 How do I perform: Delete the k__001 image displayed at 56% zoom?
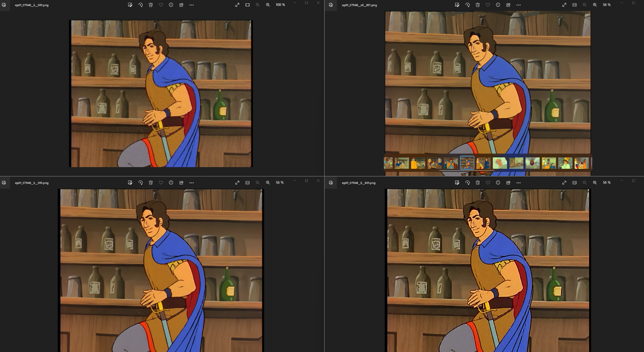click(x=151, y=183)
